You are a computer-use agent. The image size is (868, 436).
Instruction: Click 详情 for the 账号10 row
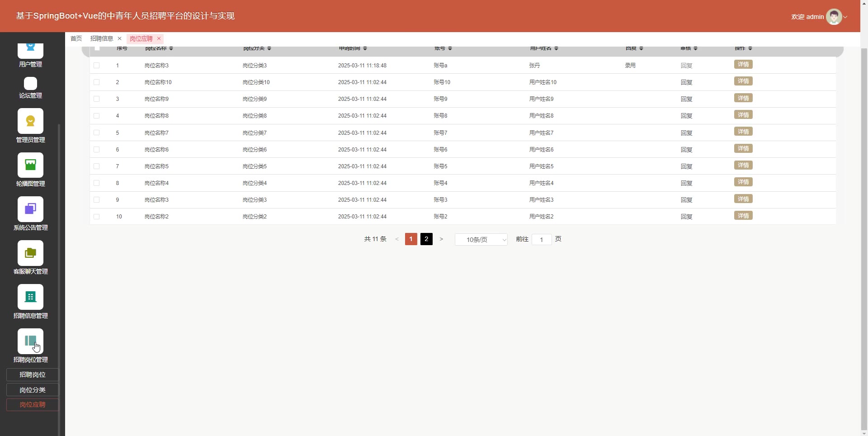click(743, 81)
